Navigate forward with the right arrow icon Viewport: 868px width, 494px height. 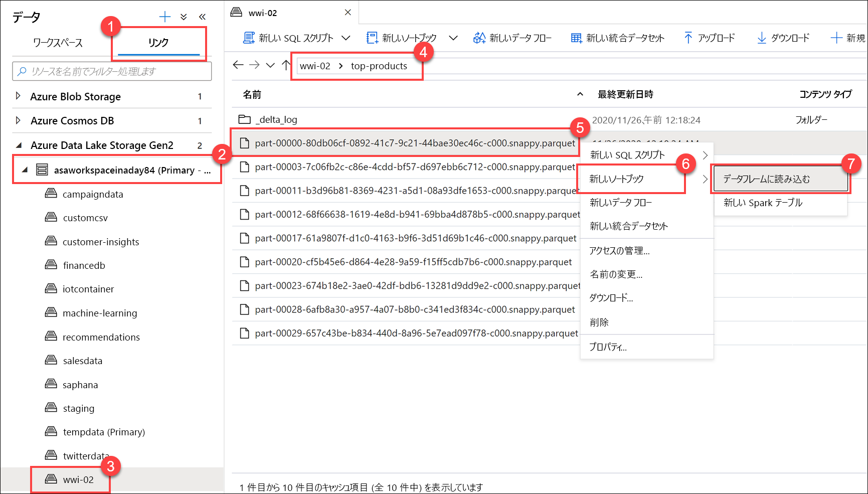[x=254, y=65]
